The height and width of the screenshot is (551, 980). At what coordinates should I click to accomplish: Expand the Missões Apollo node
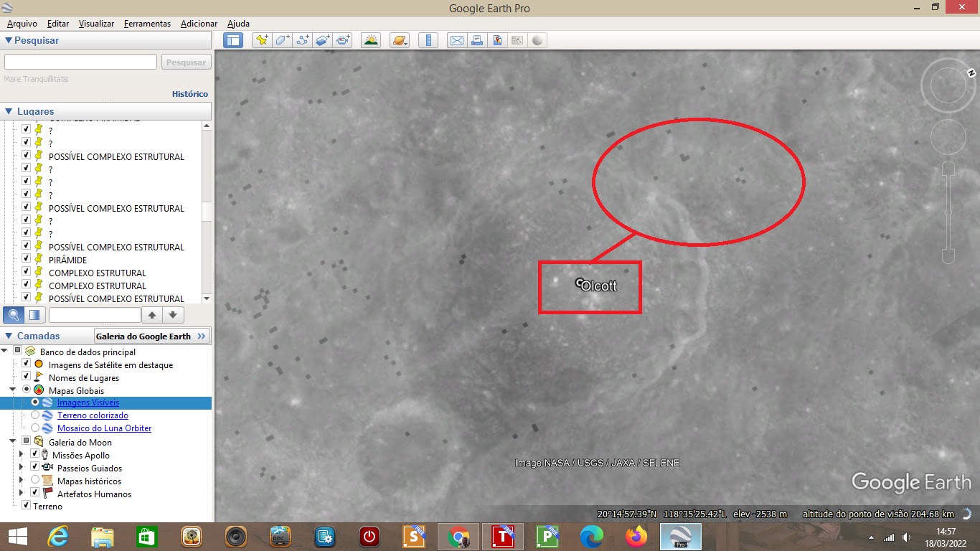22,455
